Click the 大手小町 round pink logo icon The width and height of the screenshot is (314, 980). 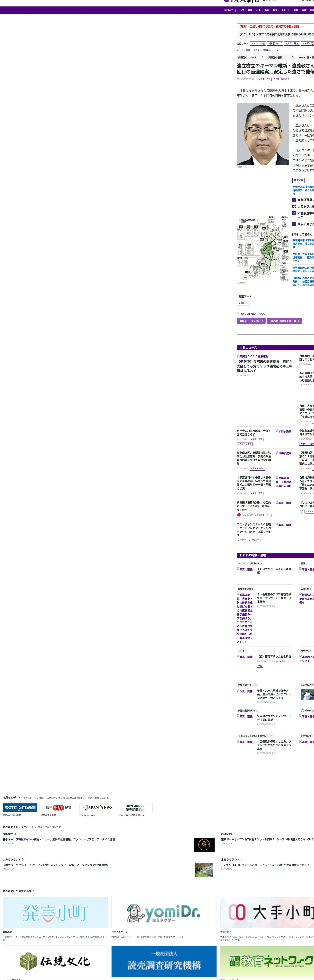[x=239, y=515]
